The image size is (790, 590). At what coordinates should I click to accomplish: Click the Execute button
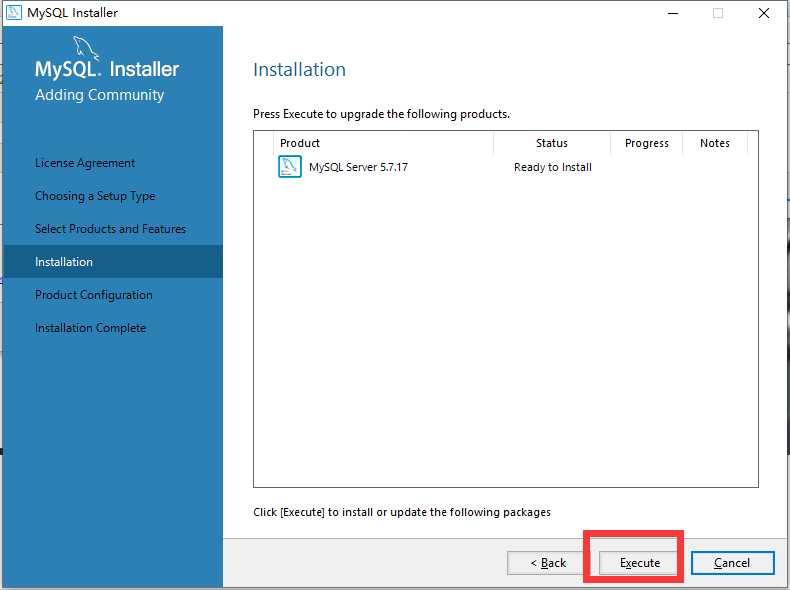click(639, 563)
